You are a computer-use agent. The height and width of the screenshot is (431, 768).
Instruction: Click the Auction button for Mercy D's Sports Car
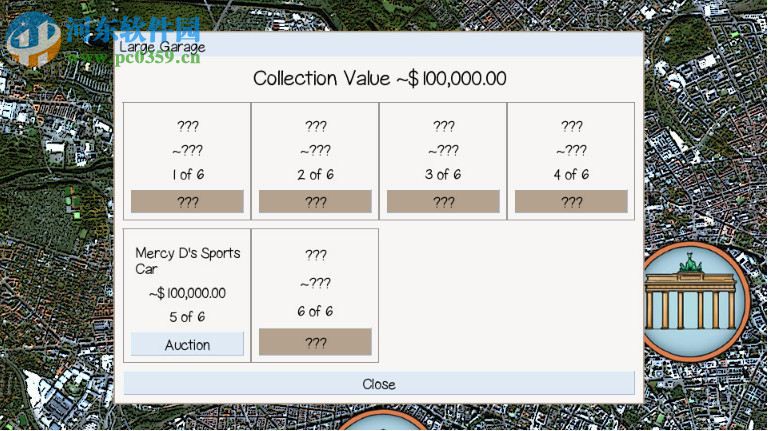[x=187, y=344]
